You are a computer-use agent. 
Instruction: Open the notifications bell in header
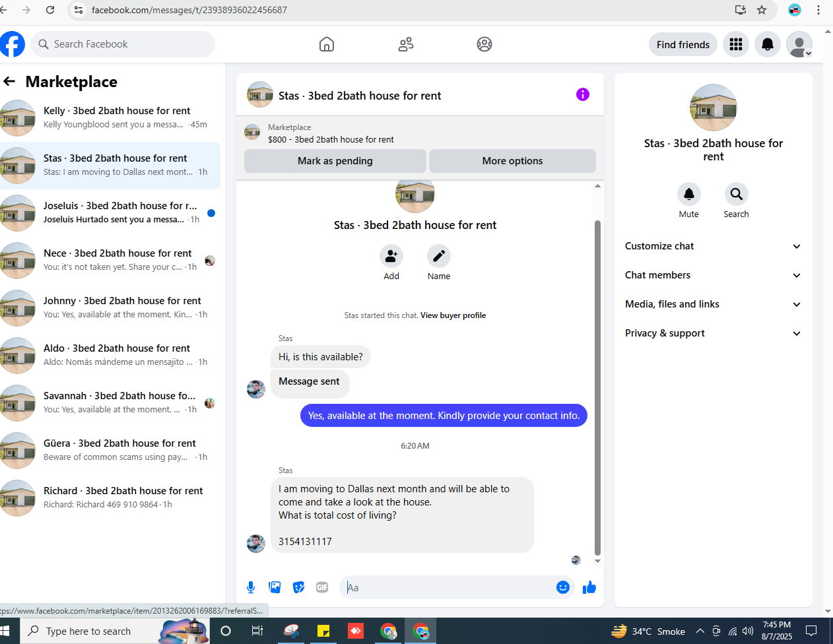pyautogui.click(x=768, y=44)
